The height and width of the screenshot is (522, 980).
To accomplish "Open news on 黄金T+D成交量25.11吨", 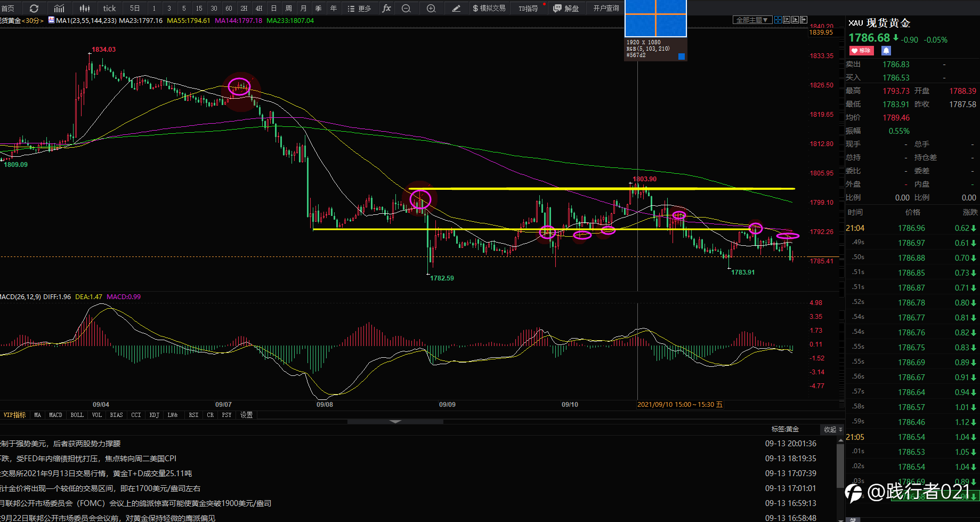I will 96,473.
